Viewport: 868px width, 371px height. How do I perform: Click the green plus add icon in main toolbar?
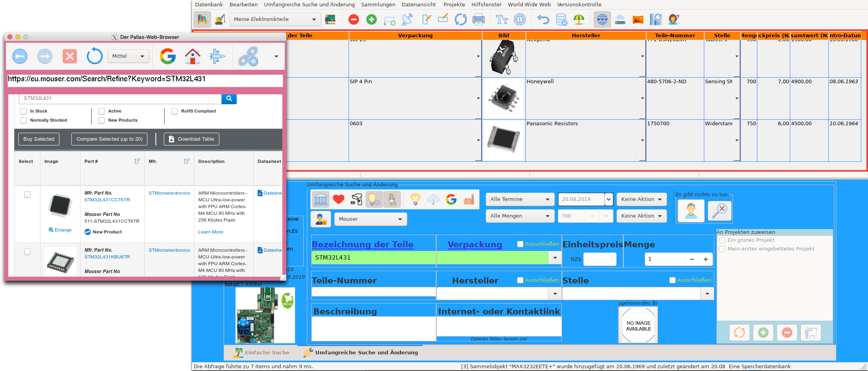point(371,20)
